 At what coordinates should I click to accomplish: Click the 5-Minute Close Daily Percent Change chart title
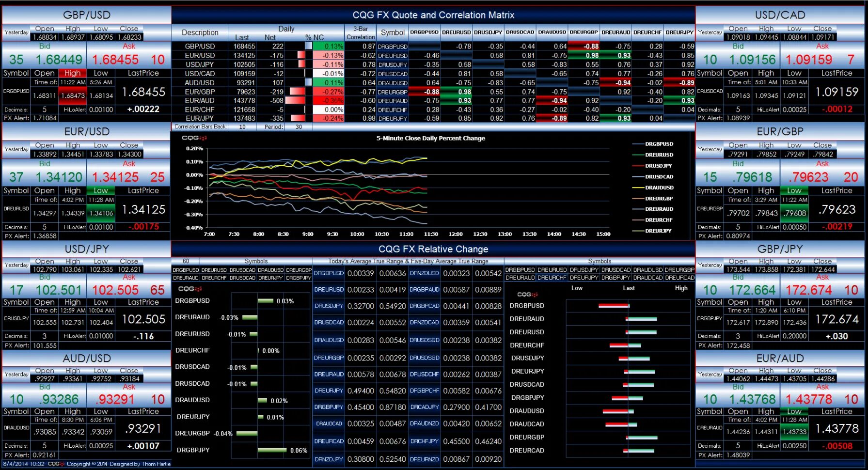click(431, 138)
